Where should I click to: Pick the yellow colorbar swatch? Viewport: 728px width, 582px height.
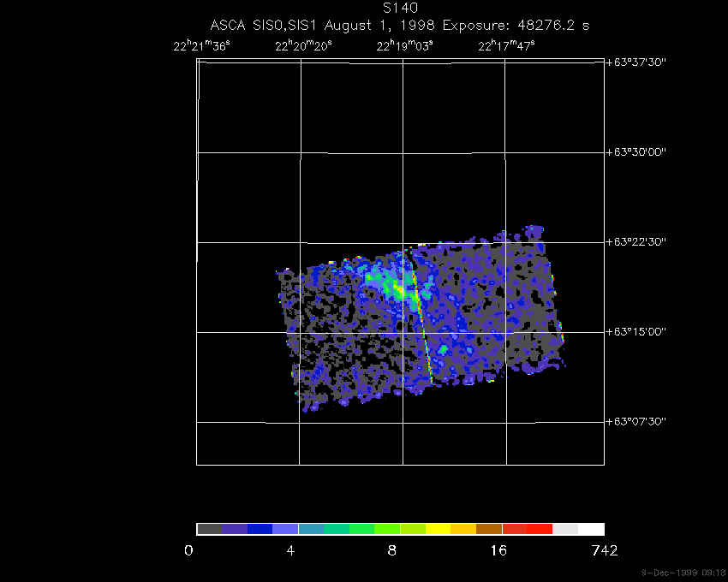click(x=439, y=529)
